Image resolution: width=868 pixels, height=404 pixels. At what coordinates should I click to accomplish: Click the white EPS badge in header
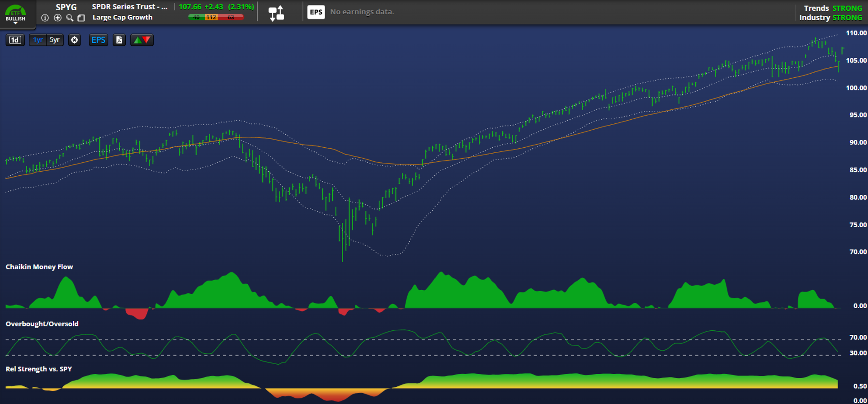(x=316, y=12)
